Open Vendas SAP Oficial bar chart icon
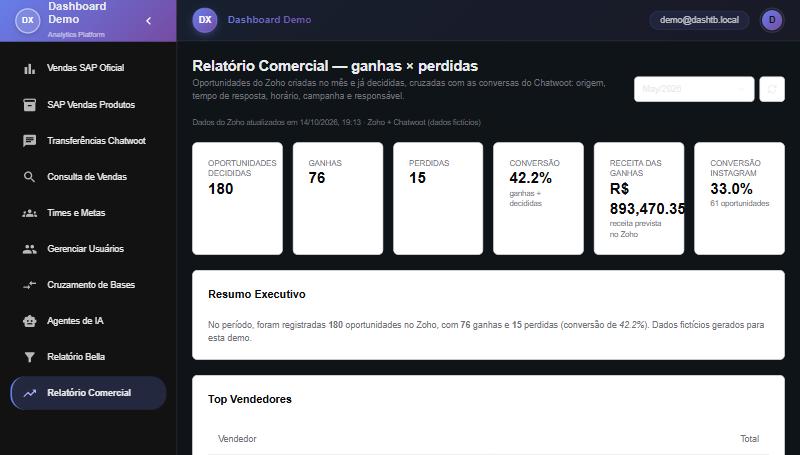The image size is (800, 455). point(30,68)
